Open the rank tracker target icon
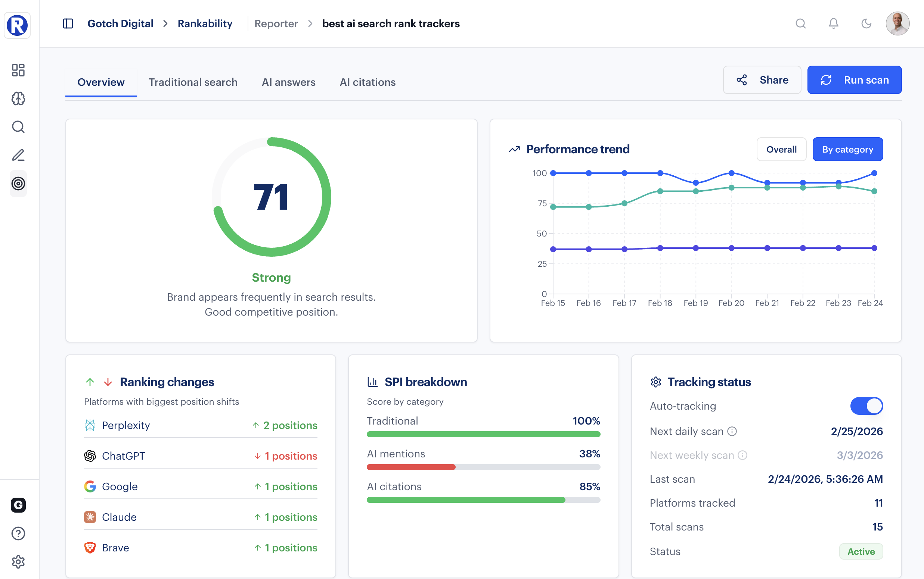The height and width of the screenshot is (579, 924). pyautogui.click(x=18, y=184)
